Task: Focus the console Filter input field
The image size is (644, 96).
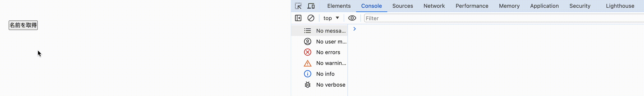Action: point(504,18)
